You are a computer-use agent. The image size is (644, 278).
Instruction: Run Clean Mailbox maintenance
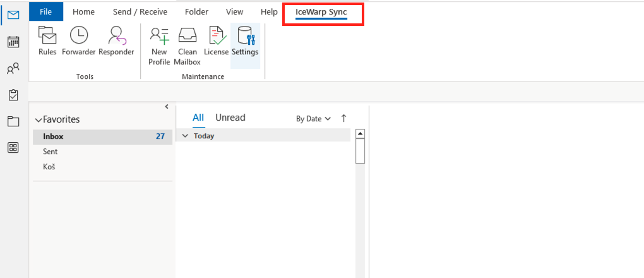(x=188, y=46)
